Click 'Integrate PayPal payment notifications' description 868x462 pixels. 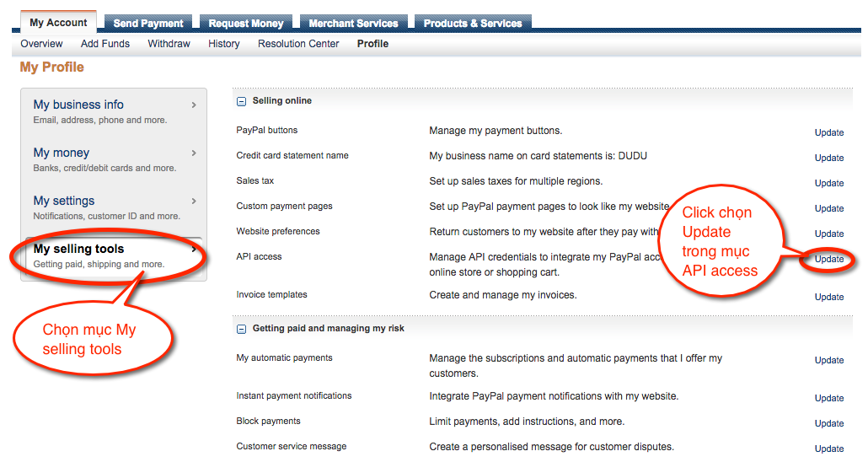pos(554,396)
